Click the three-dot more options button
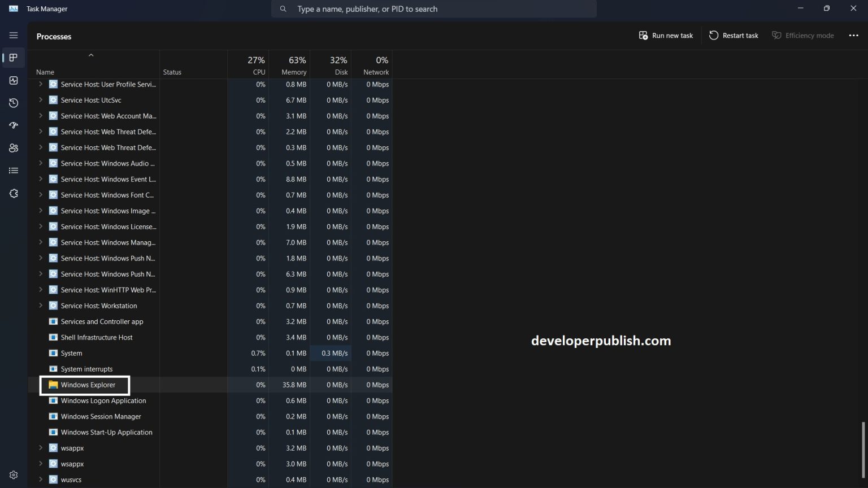 853,36
